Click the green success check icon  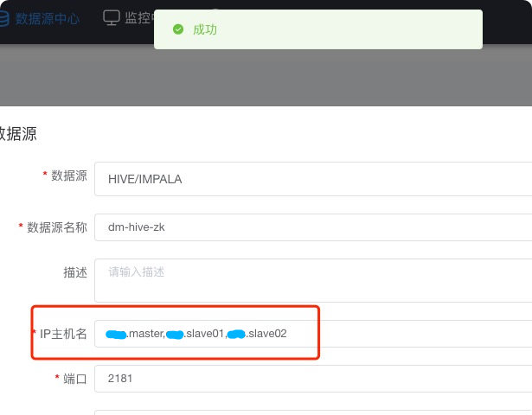(178, 29)
